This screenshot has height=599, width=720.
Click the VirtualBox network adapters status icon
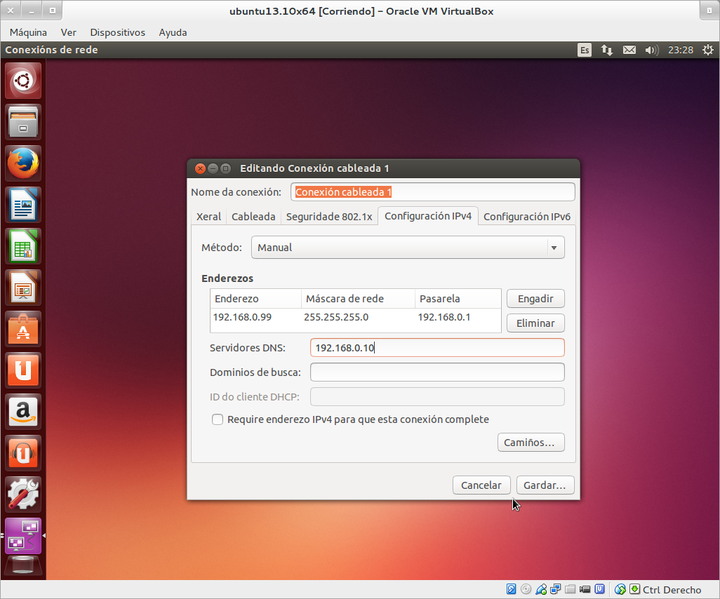556,589
